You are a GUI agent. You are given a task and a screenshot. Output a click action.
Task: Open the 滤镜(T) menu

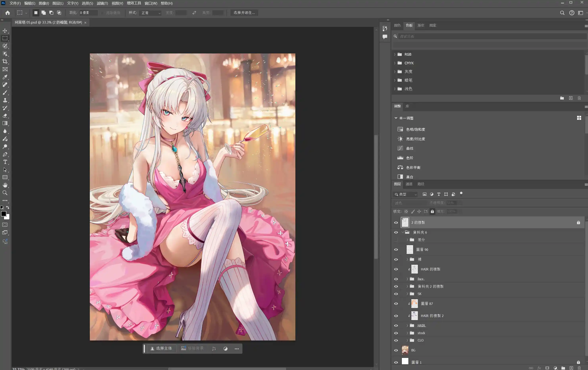(x=102, y=3)
